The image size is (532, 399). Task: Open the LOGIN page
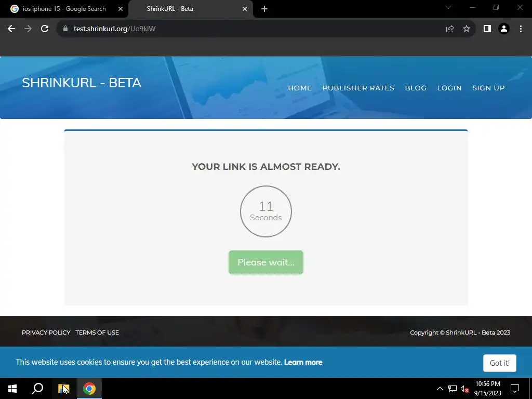(x=449, y=88)
